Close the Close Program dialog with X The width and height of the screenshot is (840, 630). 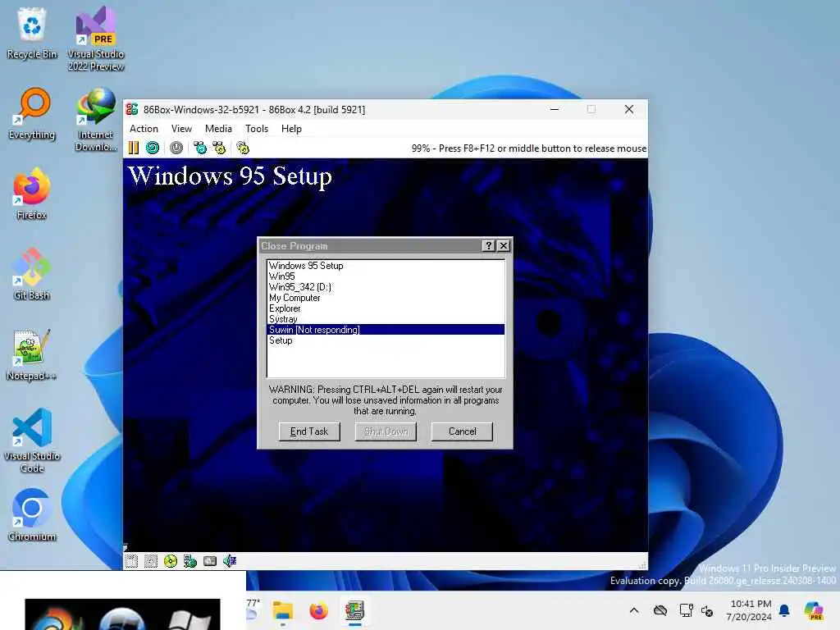coord(503,245)
